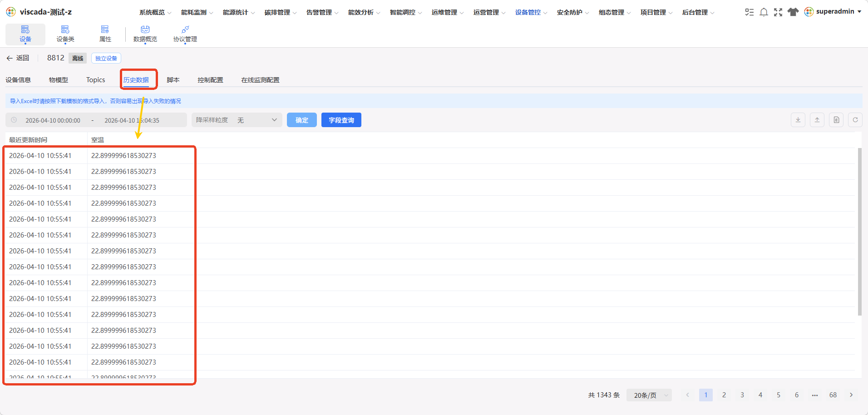868x415 pixels.
Task: Go to next page arrow
Action: [x=851, y=395]
